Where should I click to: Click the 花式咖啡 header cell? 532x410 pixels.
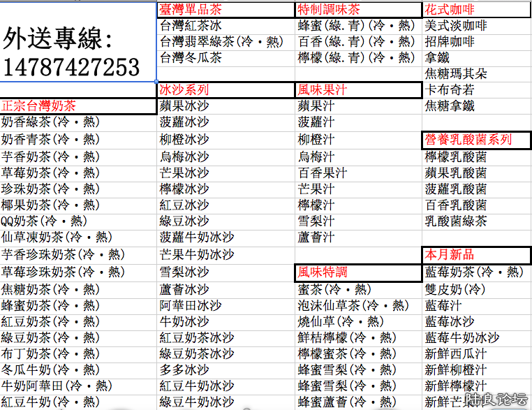tap(450, 10)
